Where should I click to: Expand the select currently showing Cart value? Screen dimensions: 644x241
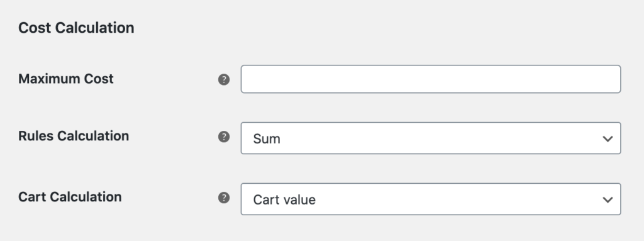pos(430,199)
